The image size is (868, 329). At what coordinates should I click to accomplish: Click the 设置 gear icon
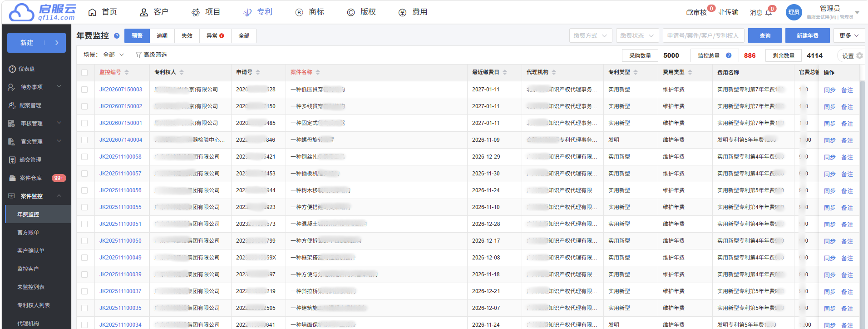pos(859,56)
